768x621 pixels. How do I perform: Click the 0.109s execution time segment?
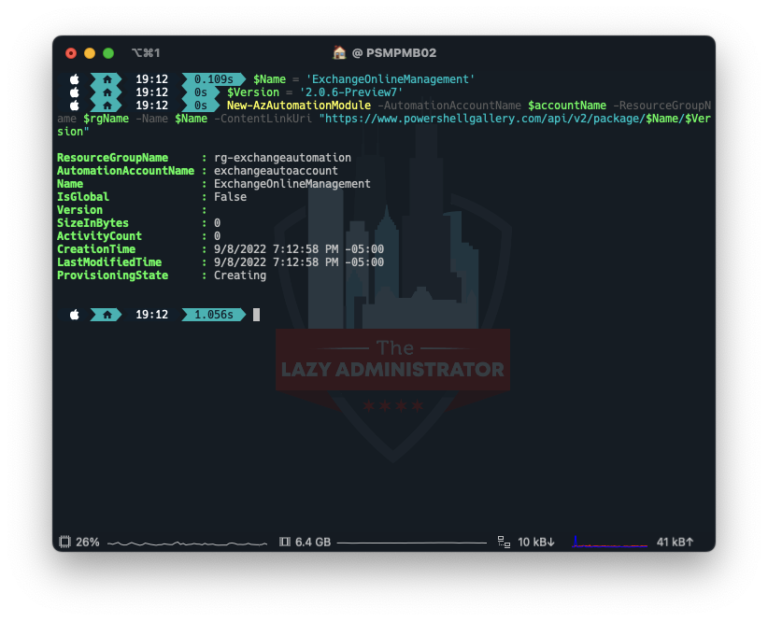[x=214, y=79]
